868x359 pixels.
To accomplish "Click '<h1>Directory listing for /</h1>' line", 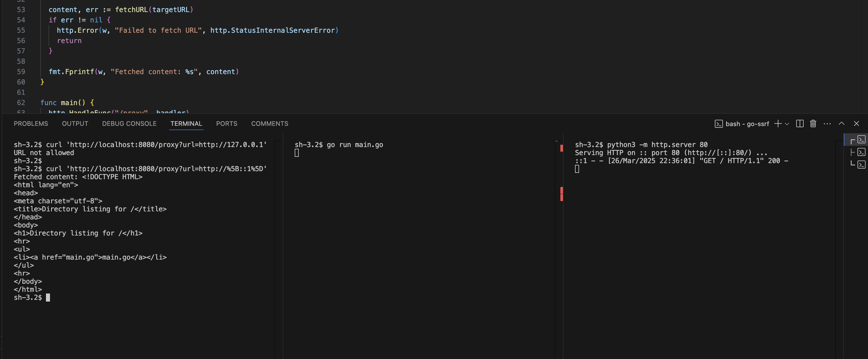I will (x=78, y=233).
